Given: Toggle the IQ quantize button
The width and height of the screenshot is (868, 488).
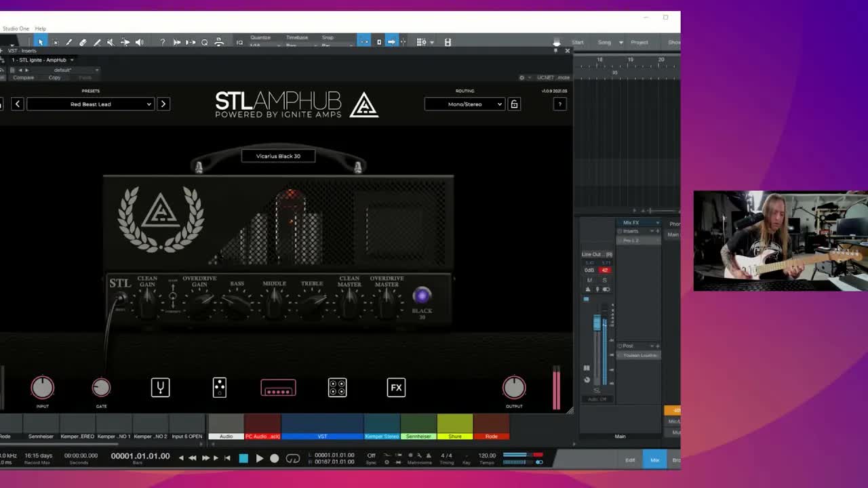Looking at the screenshot, I should click(239, 42).
